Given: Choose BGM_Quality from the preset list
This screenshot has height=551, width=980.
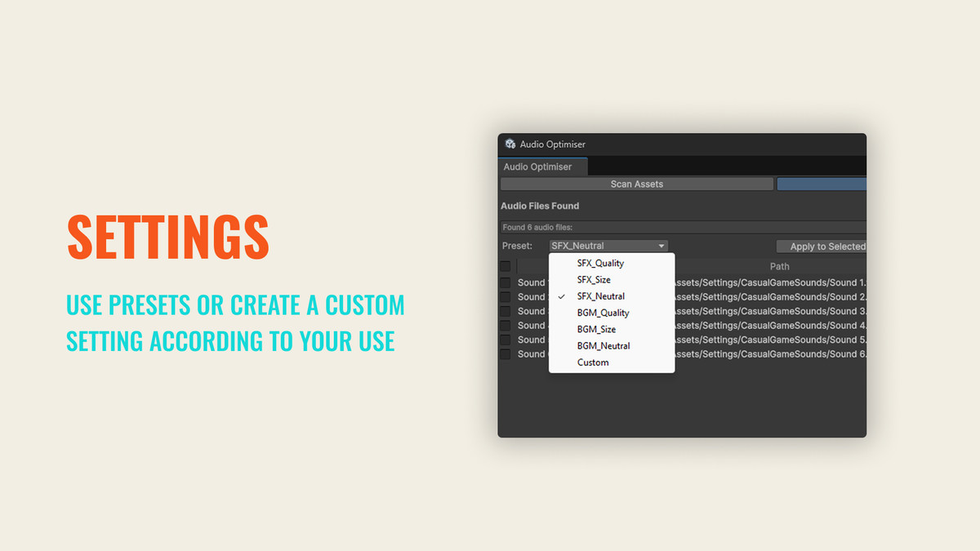Looking at the screenshot, I should click(x=612, y=313).
